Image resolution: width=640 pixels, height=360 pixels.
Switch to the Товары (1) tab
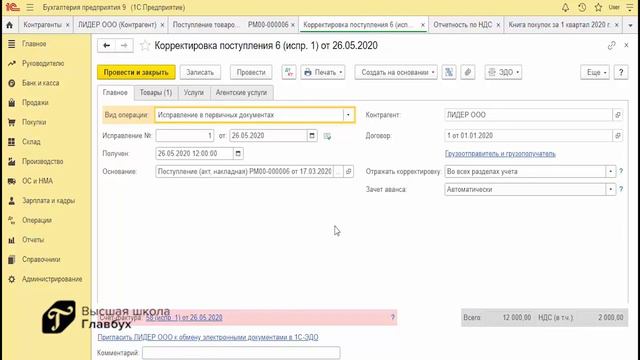pyautogui.click(x=156, y=93)
